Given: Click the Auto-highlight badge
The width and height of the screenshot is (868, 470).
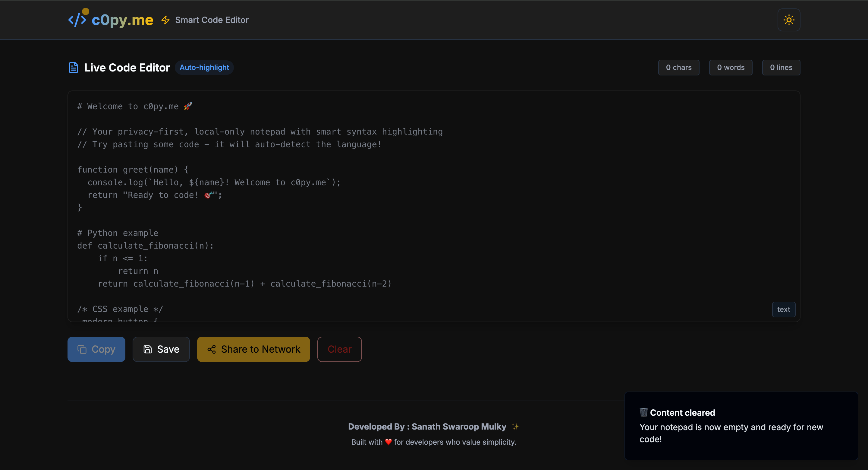Looking at the screenshot, I should (204, 68).
